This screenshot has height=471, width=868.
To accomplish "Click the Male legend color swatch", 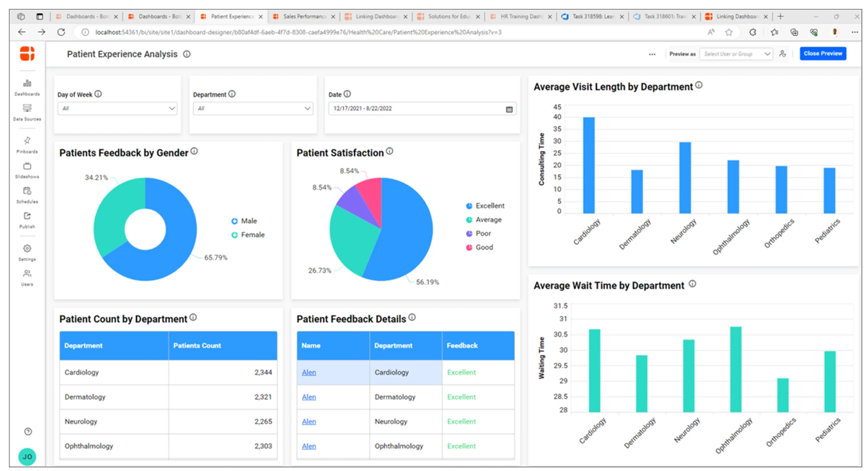I will 234,221.
